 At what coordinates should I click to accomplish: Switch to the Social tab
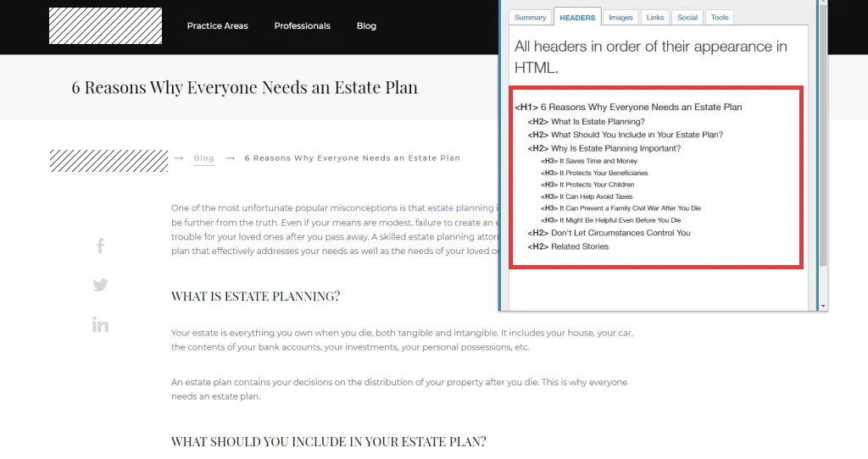pos(687,17)
